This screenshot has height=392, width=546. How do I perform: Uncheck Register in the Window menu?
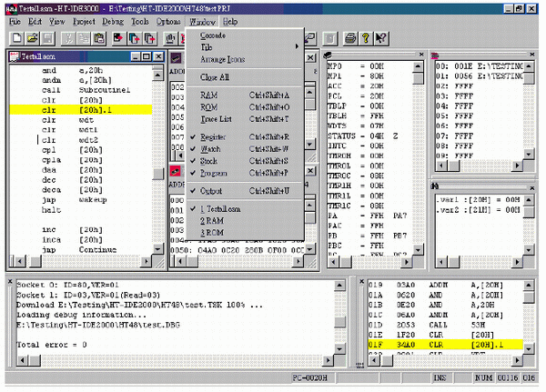coord(245,137)
